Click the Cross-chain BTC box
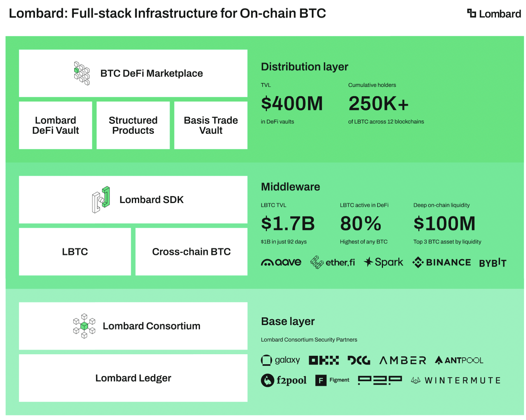The height and width of the screenshot is (420, 526). [191, 252]
